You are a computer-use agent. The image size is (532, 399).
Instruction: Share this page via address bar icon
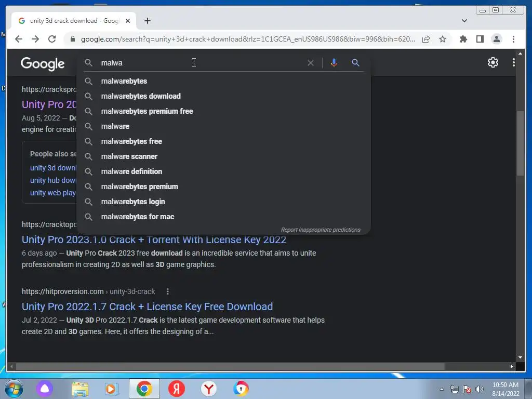click(x=426, y=39)
